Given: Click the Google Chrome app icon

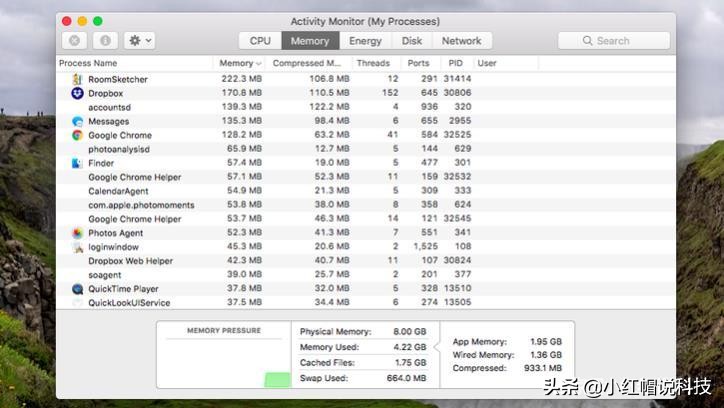Looking at the screenshot, I should [x=77, y=135].
